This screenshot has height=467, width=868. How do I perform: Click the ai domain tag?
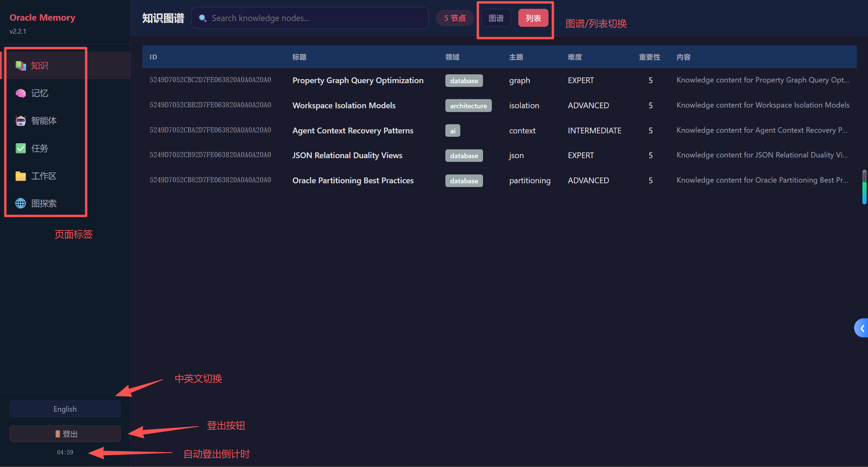(x=453, y=131)
